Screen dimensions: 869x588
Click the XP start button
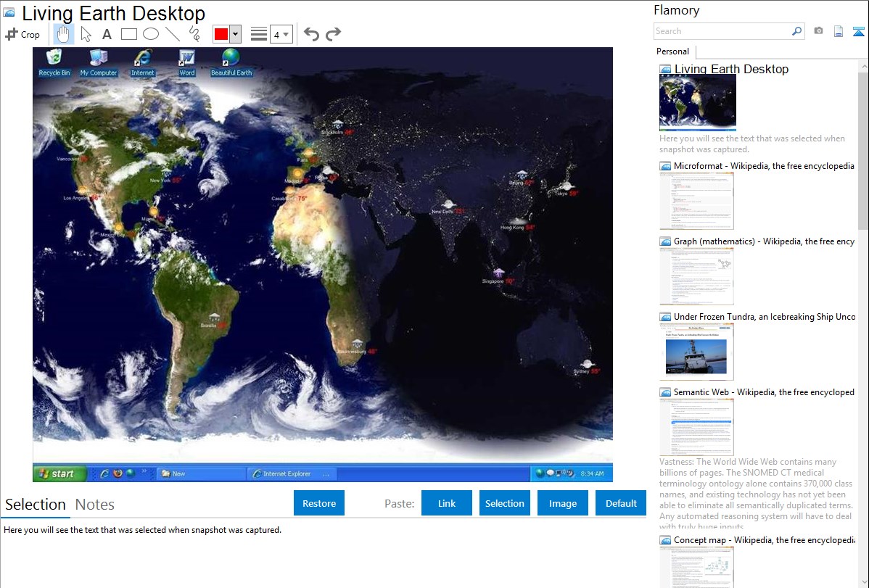pos(60,473)
